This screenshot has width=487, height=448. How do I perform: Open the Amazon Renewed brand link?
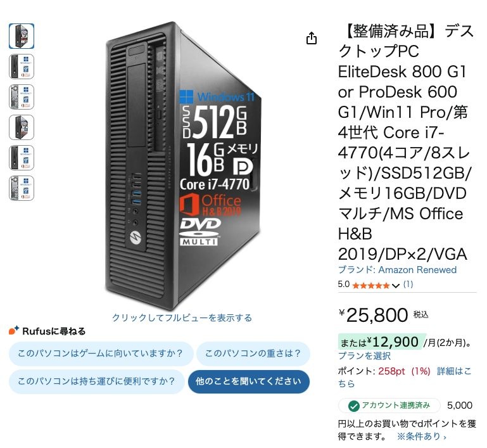pos(417,270)
